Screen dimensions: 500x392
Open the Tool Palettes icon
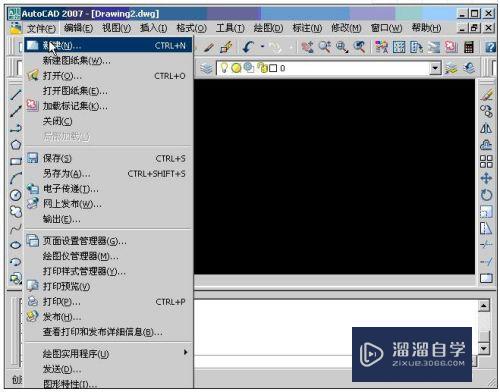[416, 47]
